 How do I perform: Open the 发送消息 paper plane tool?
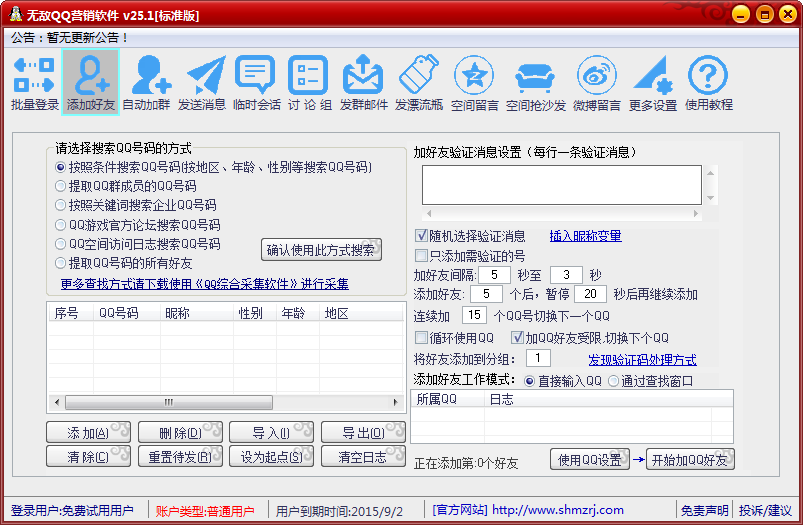point(202,83)
